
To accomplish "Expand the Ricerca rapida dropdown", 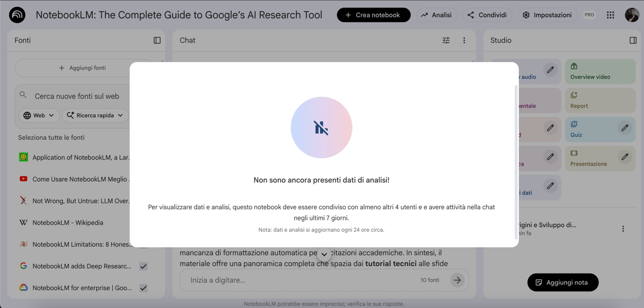I will pyautogui.click(x=95, y=116).
